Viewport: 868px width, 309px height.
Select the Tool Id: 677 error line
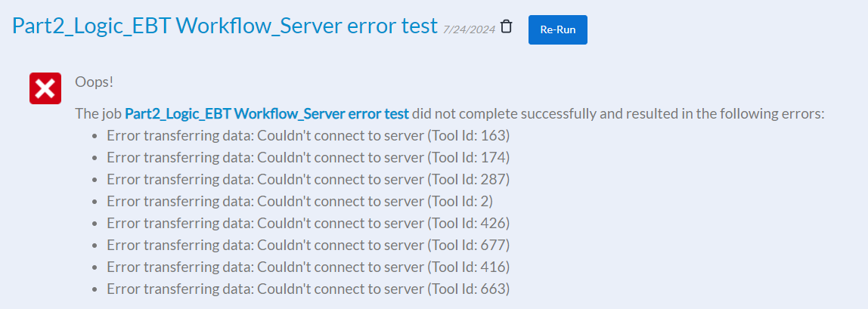pyautogui.click(x=308, y=246)
